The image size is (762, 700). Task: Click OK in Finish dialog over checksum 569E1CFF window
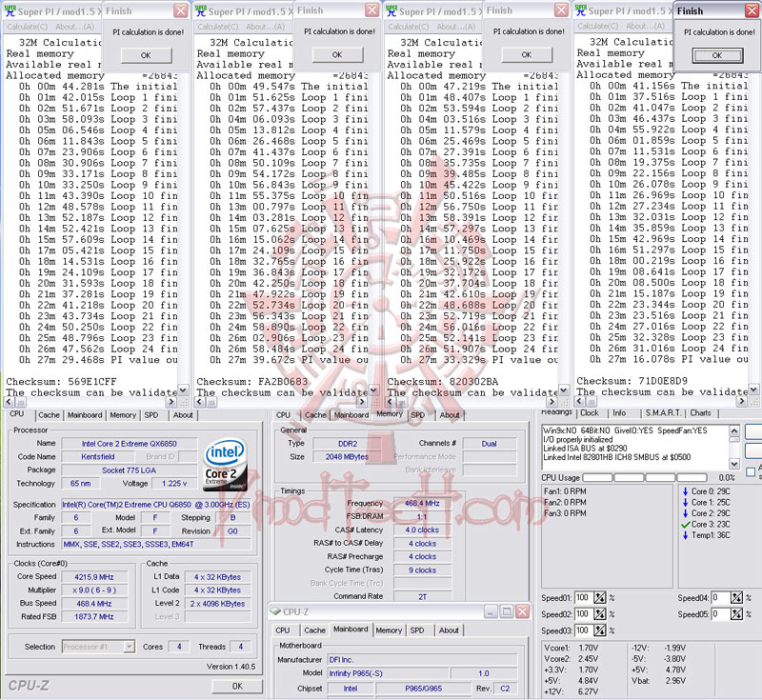tap(146, 55)
